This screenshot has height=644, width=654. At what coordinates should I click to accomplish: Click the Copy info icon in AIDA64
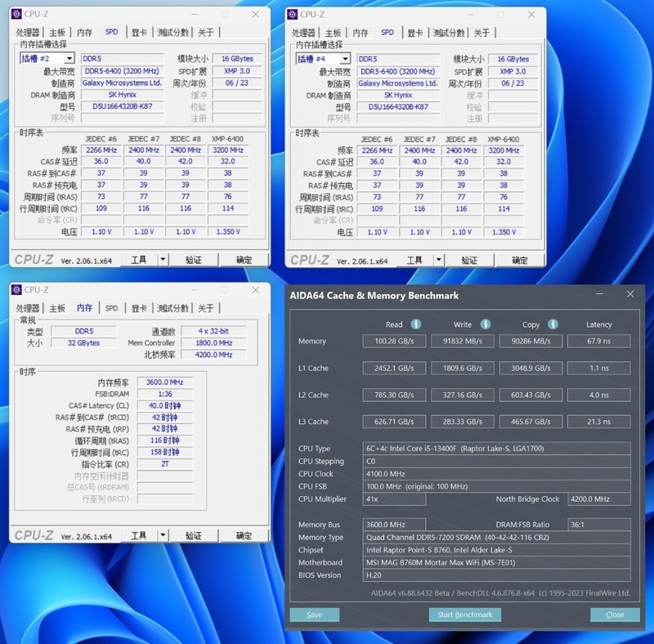tap(553, 324)
